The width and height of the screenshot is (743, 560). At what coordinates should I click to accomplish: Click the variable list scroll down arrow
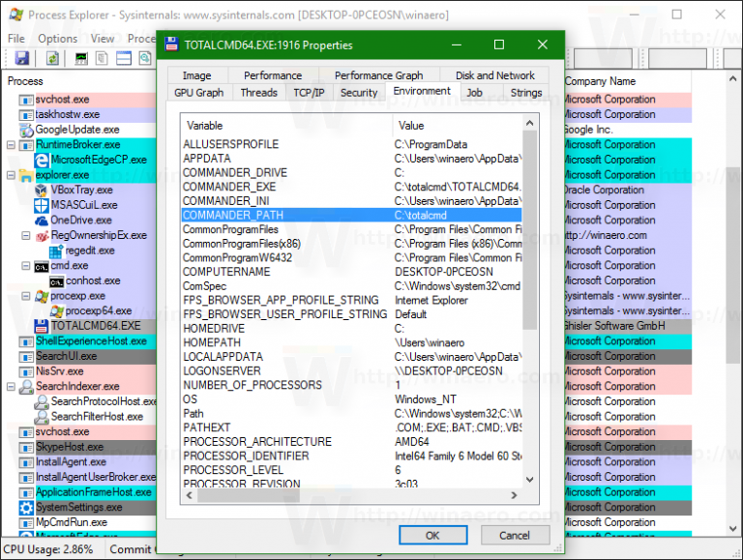530,480
